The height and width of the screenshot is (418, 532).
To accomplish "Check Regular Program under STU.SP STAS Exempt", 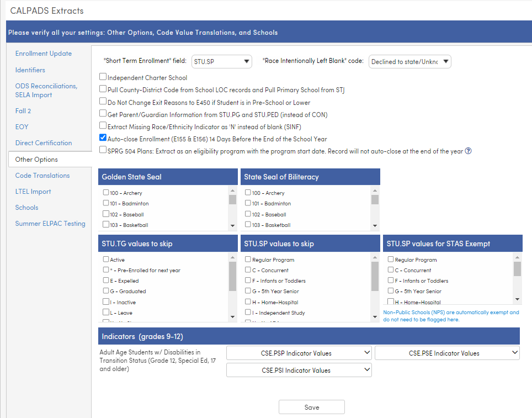I will click(x=390, y=258).
